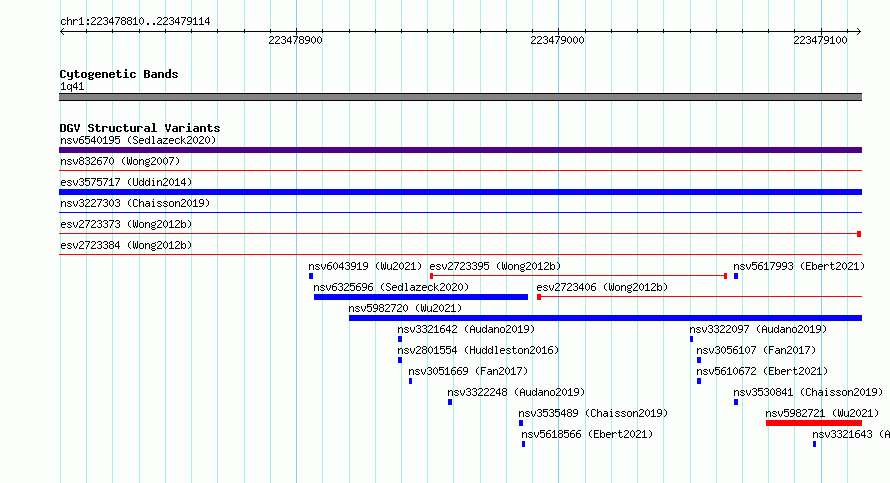The width and height of the screenshot is (890, 483).
Task: Click the nsv6540195 (Sedlazeck2020) label
Action: [138, 140]
